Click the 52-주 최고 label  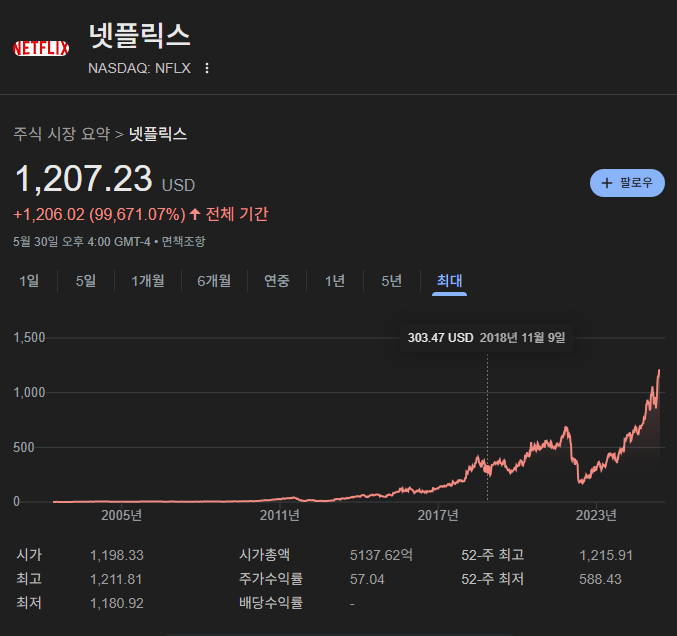(493, 555)
